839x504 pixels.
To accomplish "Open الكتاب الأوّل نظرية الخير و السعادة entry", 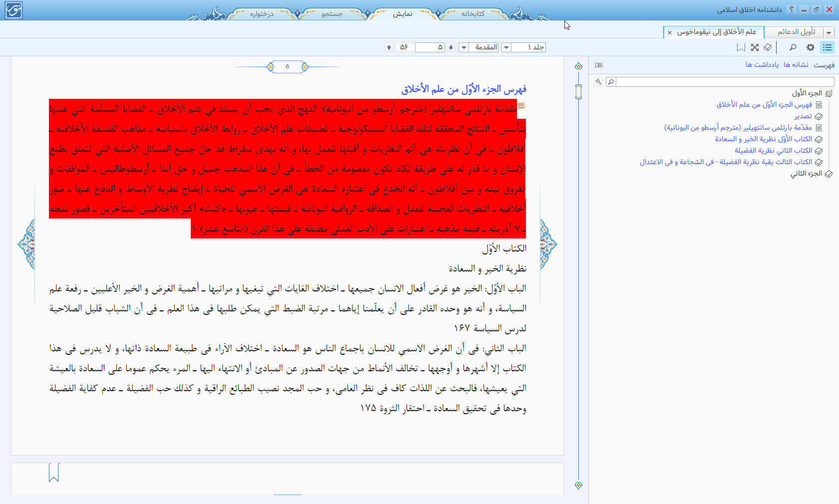I will coord(764,139).
